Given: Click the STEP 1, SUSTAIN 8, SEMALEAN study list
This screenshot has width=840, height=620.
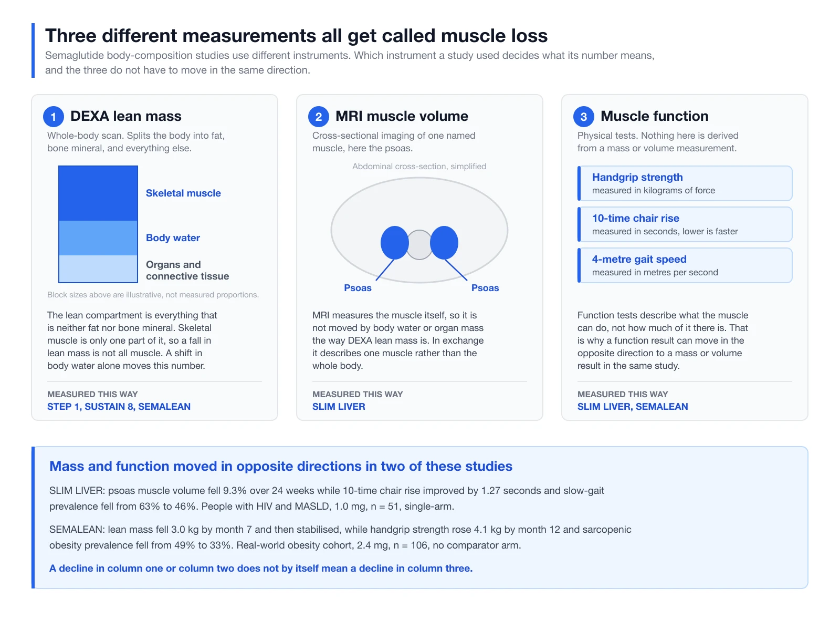Looking at the screenshot, I should (x=119, y=407).
